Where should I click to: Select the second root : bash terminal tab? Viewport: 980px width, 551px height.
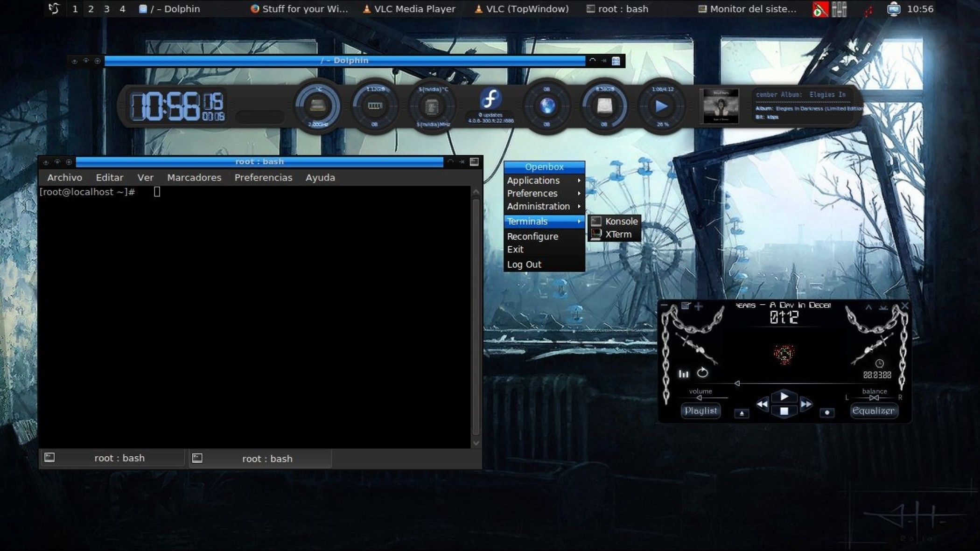[x=260, y=458]
